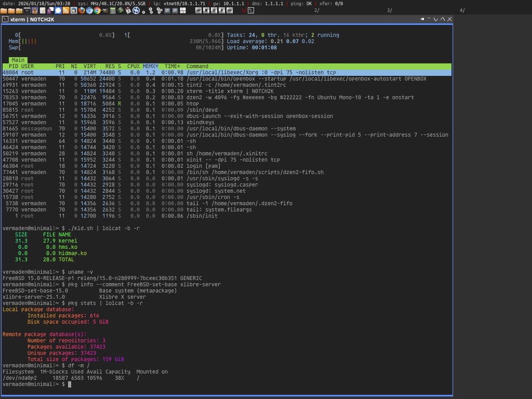This screenshot has height=399, width=532.
Task: Launch the Firefox browser icon
Action: click(82, 10)
